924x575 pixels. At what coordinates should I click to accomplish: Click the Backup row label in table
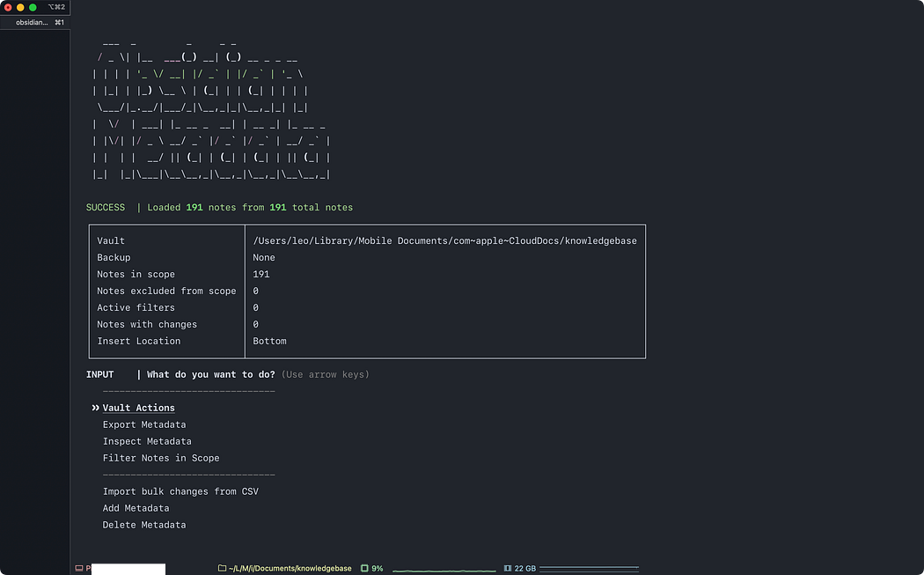point(114,257)
